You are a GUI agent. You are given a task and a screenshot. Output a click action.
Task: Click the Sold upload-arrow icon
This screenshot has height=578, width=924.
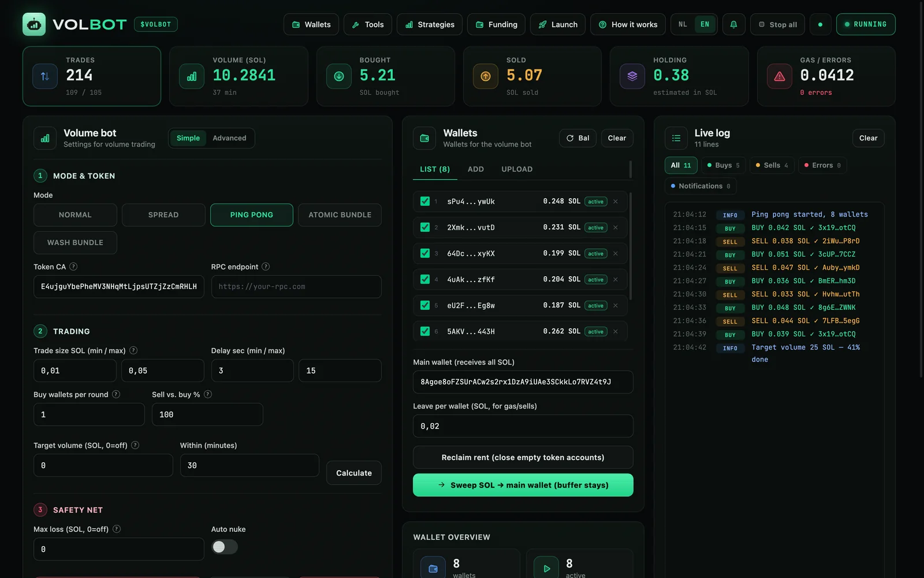(x=486, y=76)
